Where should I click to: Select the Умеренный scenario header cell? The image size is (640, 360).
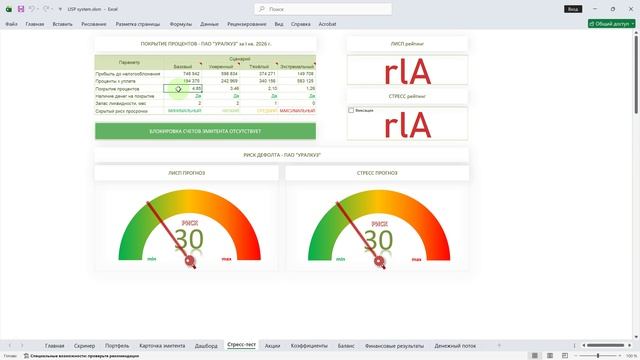221,66
